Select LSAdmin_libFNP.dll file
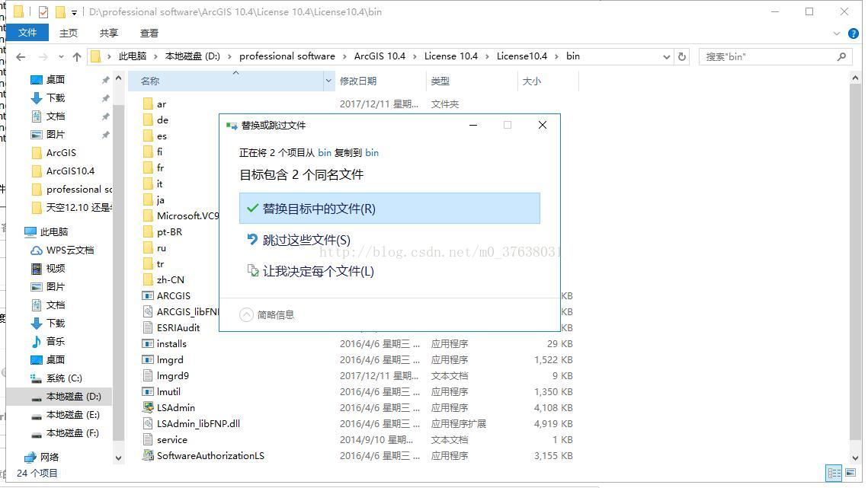 coord(198,424)
